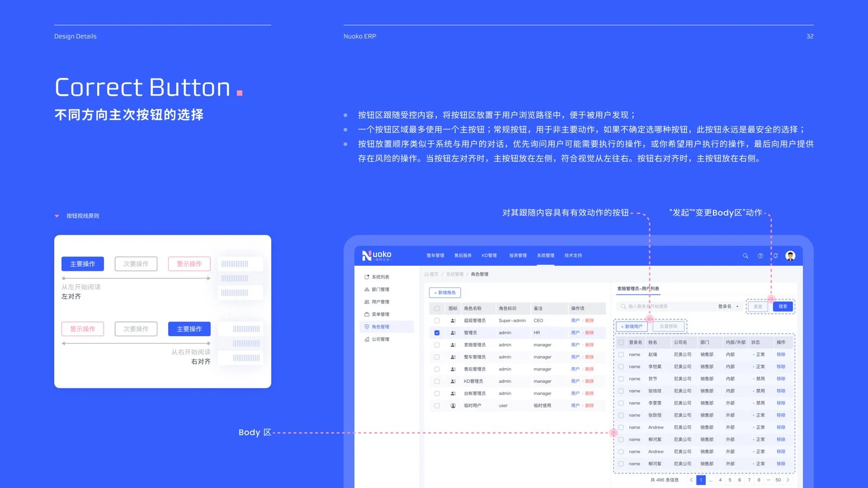Open the help question mark icon
Image resolution: width=868 pixels, height=488 pixels.
click(x=760, y=256)
